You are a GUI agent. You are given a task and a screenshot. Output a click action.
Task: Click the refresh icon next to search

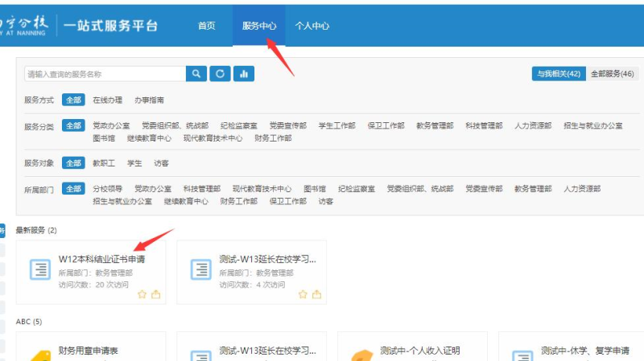(220, 74)
